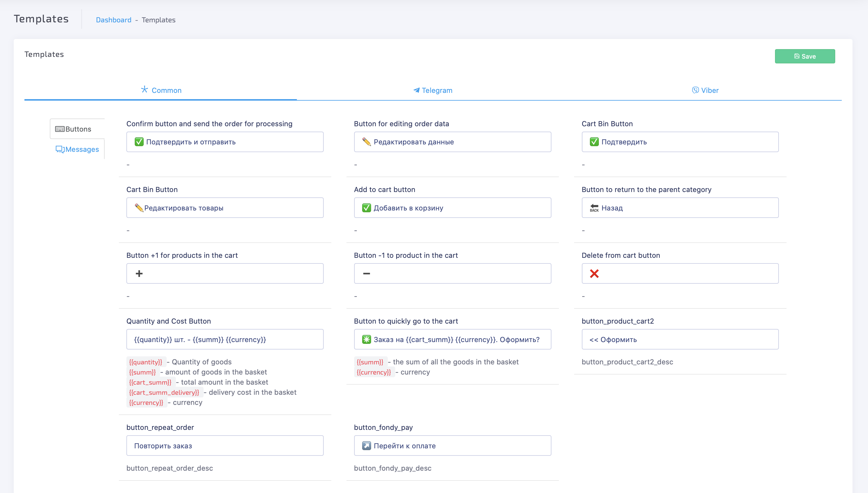Click inside the Подтвердить и отправить field
Screen dimensions: 868x493
pos(225,141)
